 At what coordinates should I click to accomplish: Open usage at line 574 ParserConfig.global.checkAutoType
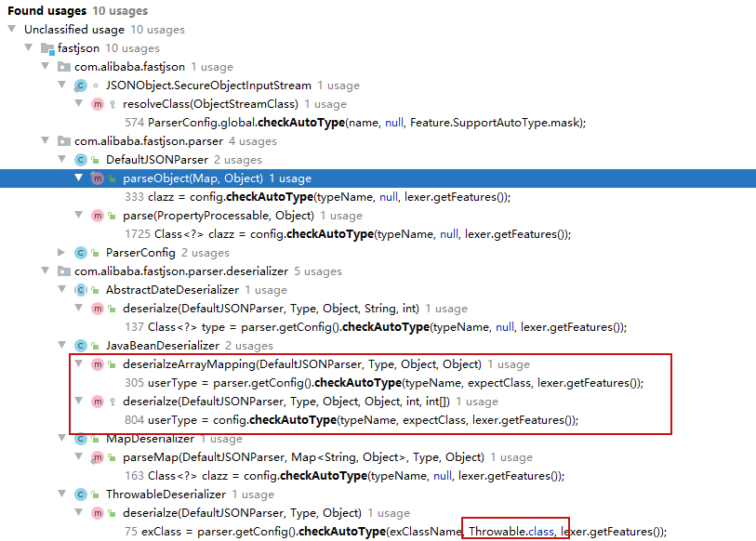pos(355,123)
